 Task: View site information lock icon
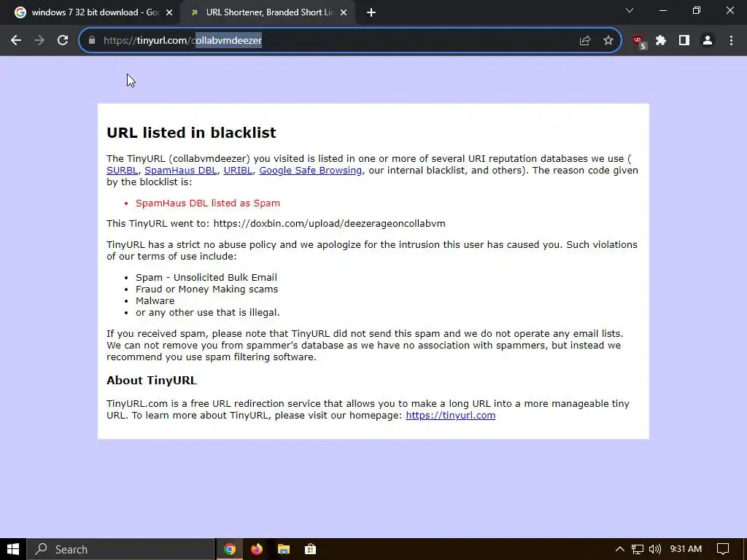point(92,41)
